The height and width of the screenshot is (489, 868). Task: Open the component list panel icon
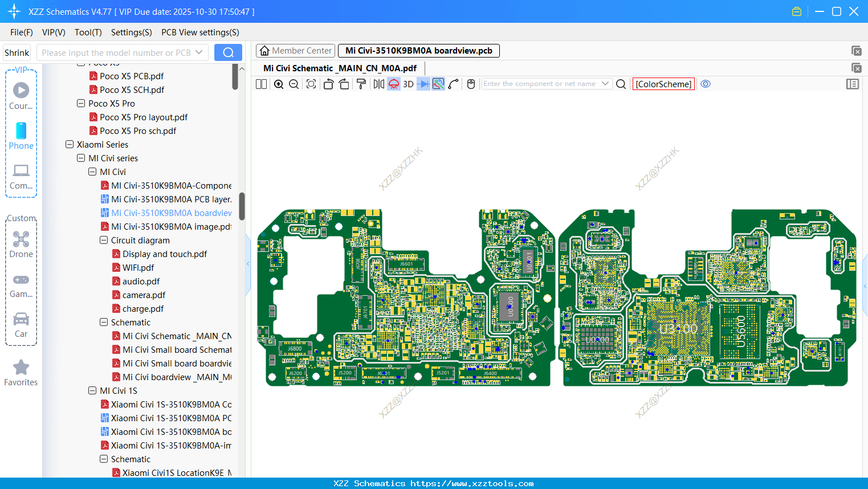point(853,84)
